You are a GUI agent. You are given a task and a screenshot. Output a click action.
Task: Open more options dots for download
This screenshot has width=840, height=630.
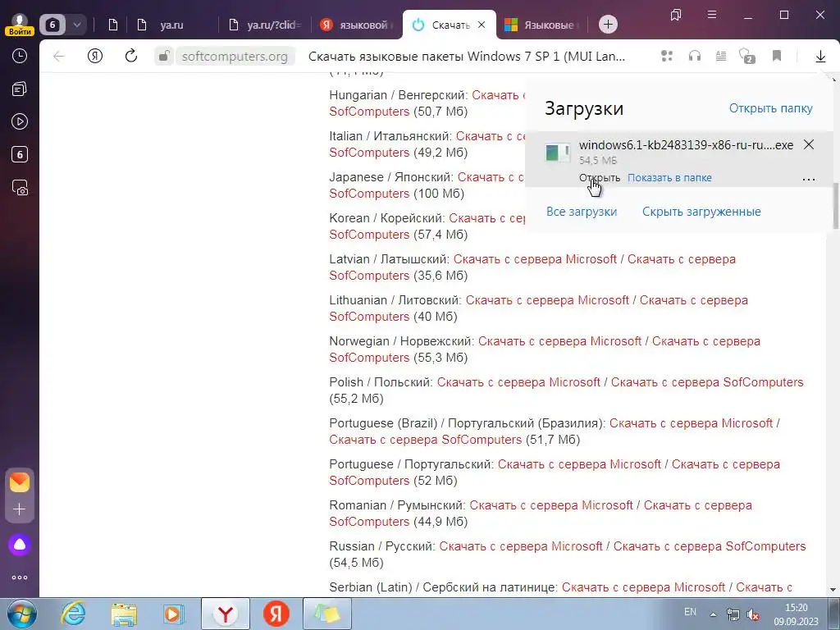tap(809, 180)
